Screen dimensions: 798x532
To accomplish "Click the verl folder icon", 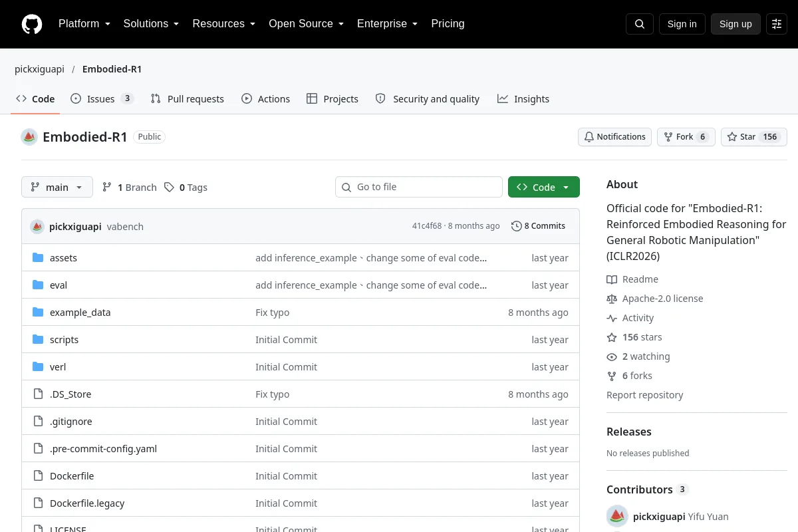I will pyautogui.click(x=38, y=367).
